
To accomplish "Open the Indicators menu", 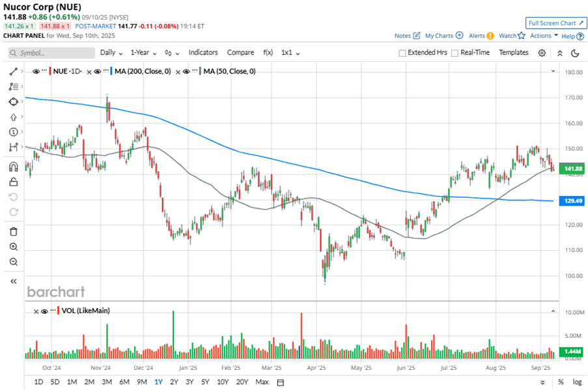I will 203,53.
